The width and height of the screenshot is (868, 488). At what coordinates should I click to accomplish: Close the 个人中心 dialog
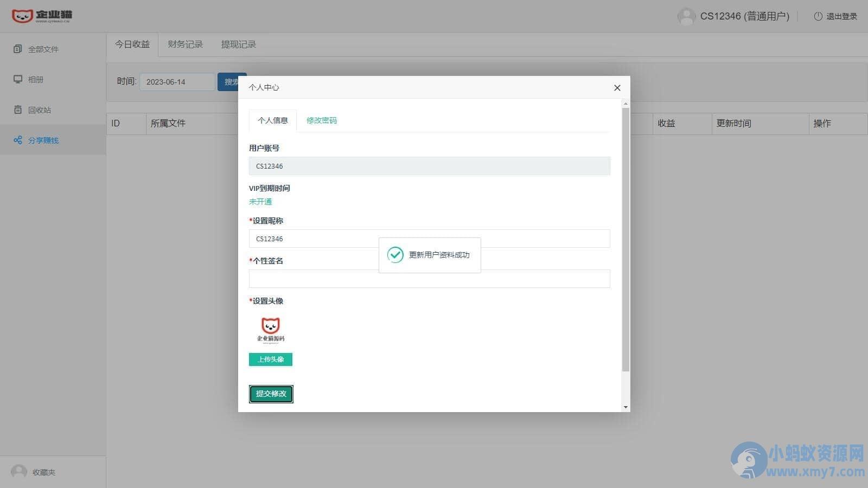(x=617, y=88)
